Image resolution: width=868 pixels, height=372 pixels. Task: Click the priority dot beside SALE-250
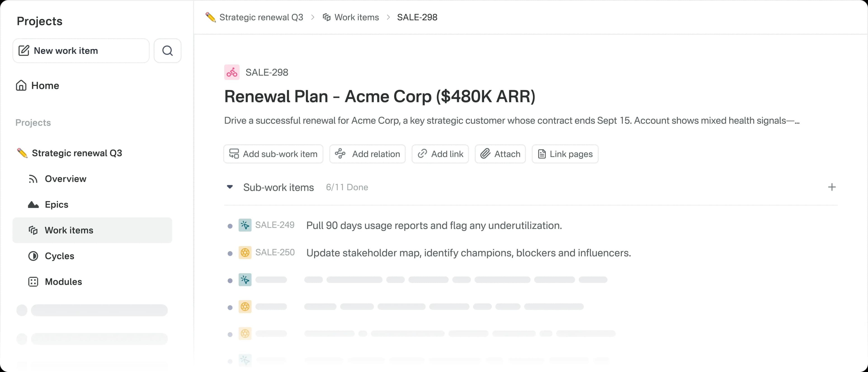coord(230,252)
